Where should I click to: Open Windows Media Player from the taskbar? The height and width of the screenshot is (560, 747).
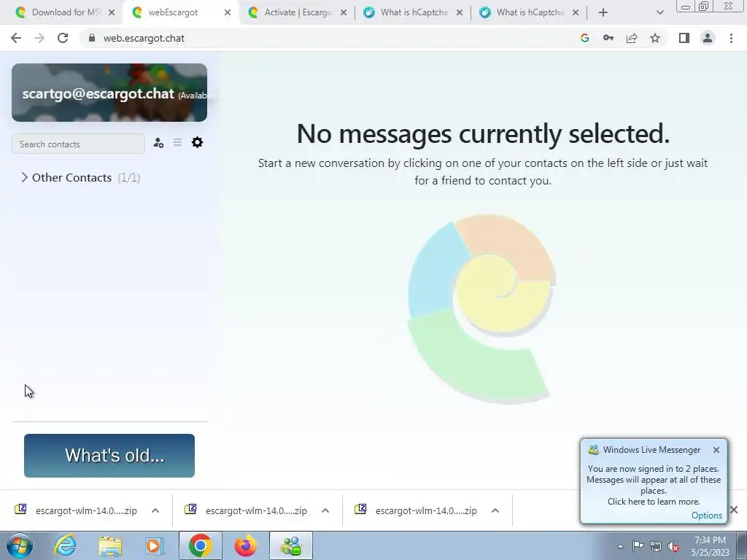[x=155, y=545]
